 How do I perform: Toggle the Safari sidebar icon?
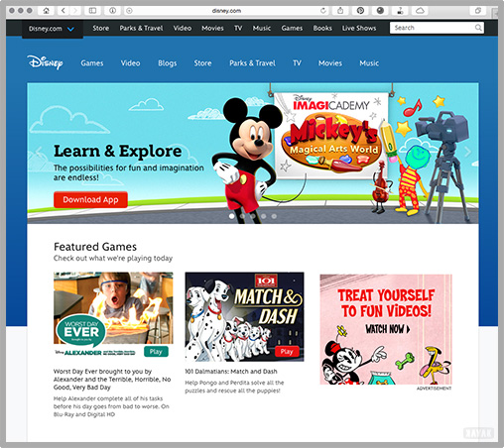pyautogui.click(x=92, y=11)
